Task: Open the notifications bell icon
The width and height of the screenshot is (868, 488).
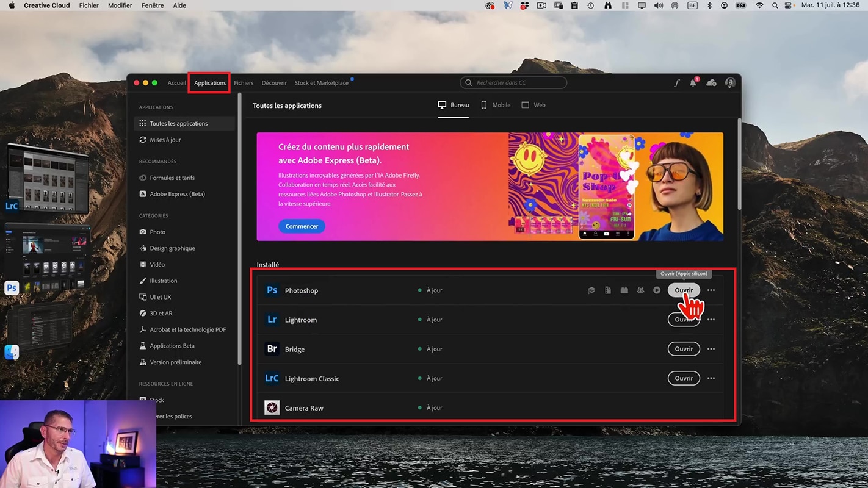Action: (x=693, y=83)
